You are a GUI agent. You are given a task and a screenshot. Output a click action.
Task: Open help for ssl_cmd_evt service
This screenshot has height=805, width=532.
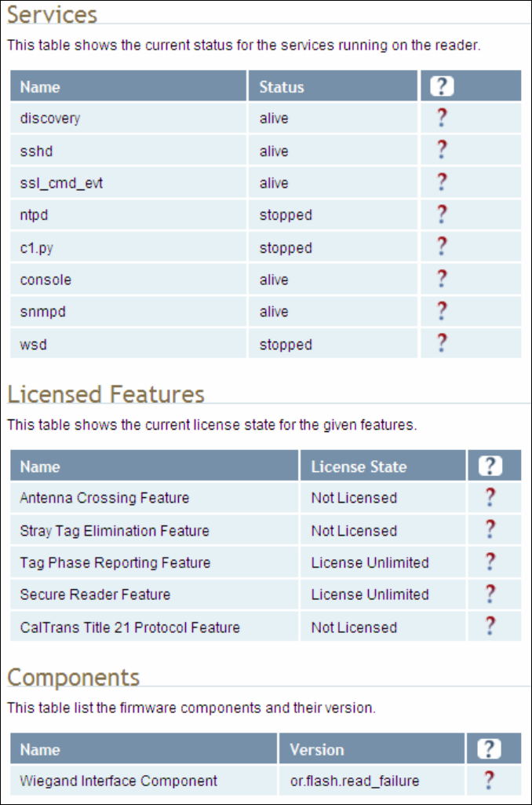click(441, 183)
